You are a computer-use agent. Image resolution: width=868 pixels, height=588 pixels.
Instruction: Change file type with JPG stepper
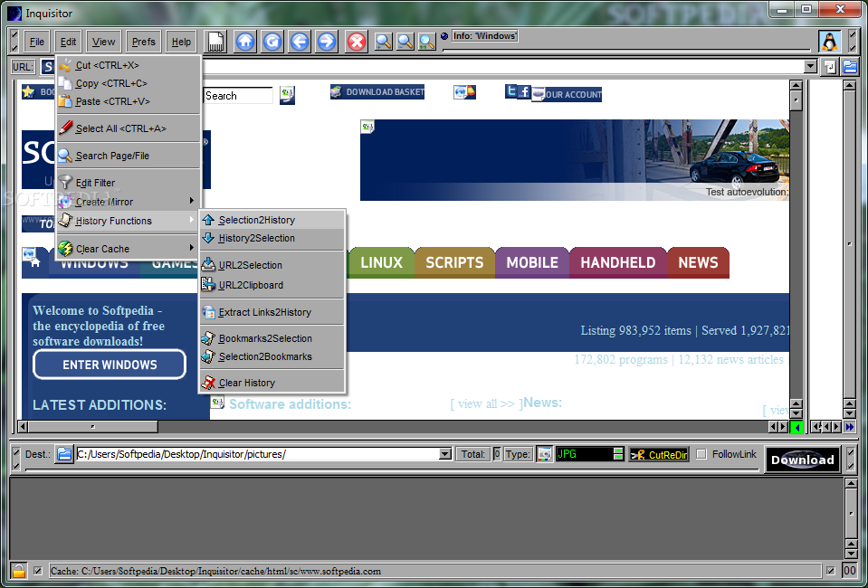pyautogui.click(x=618, y=454)
